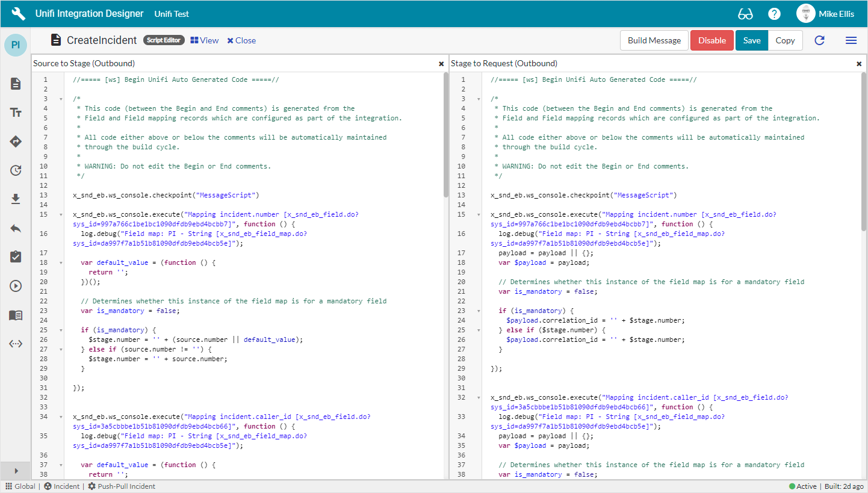The image size is (868, 493).
Task: Click the document icon in left sidebar
Action: click(16, 84)
